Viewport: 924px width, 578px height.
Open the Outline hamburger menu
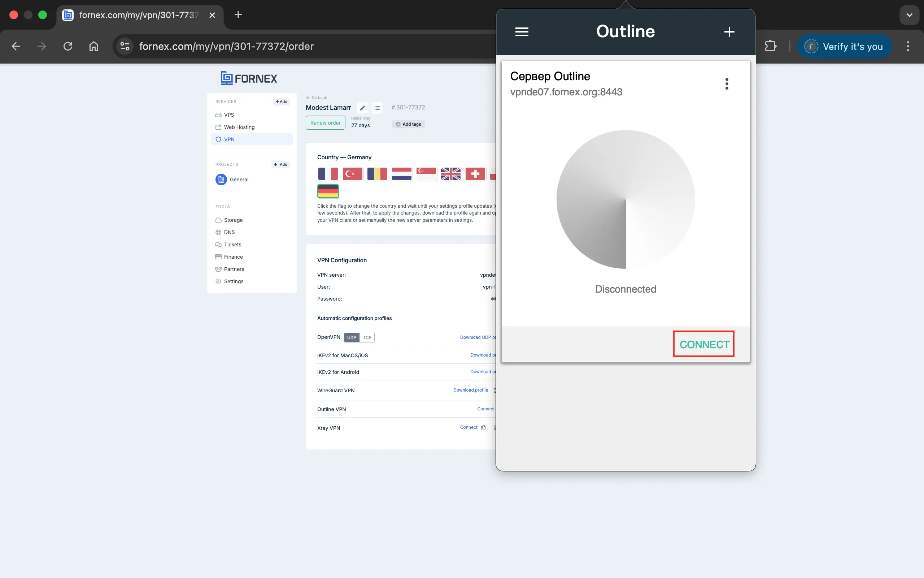click(x=522, y=32)
